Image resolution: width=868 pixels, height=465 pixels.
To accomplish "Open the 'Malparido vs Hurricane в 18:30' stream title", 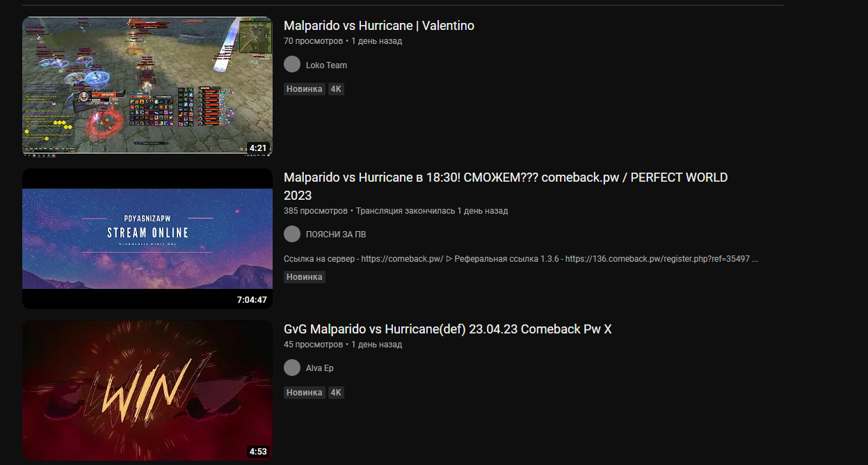I will (506, 186).
